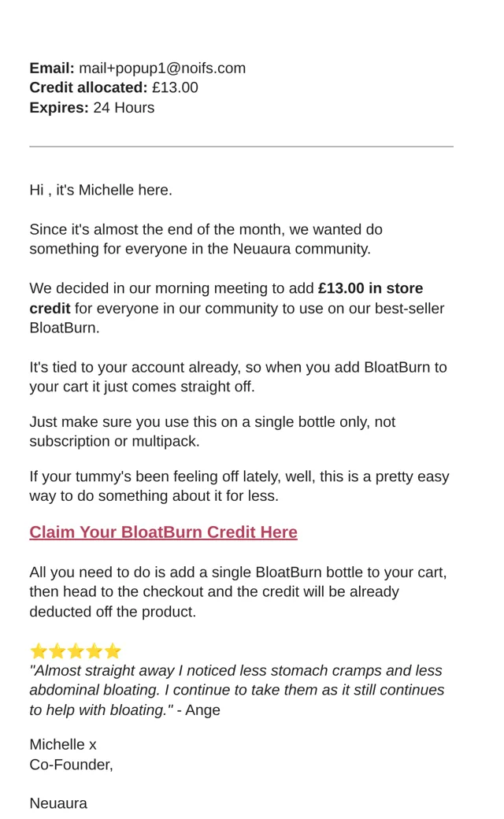Click the mail+popup1@noifs.com email address

coord(162,69)
